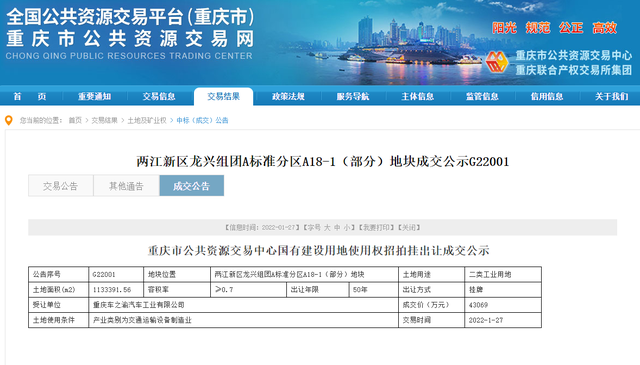Click the 受让单位 label cell
This screenshot has width=640, height=365.
click(x=58, y=305)
